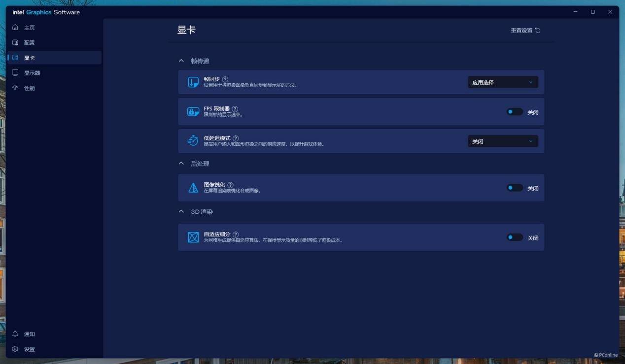Viewport: 625px width, 364px height.
Task: Click the 低延迟模式 stopwatch icon
Action: click(x=193, y=141)
